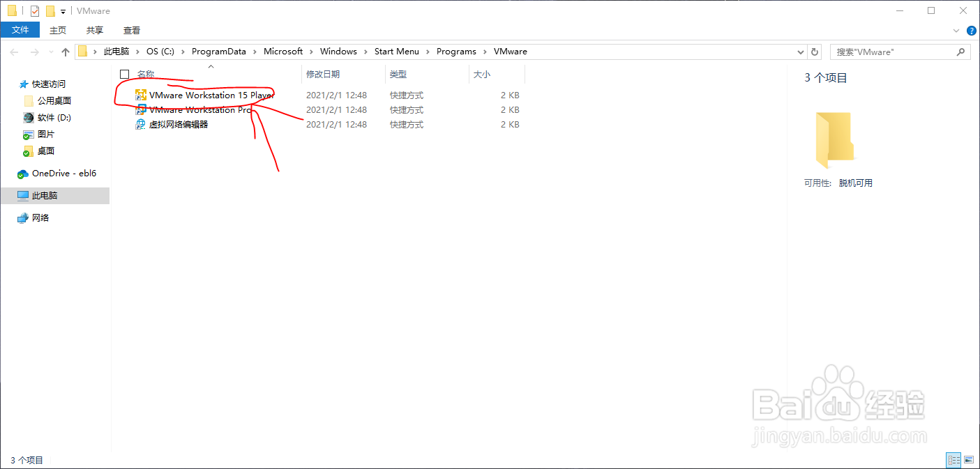Switch to large icons view icon
Screen dimensions: 980x469
point(969,460)
